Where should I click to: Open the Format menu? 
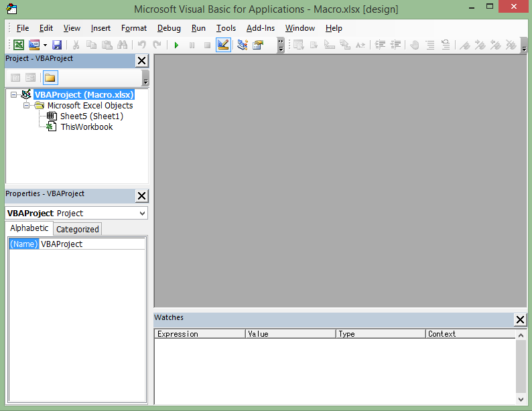click(x=134, y=28)
